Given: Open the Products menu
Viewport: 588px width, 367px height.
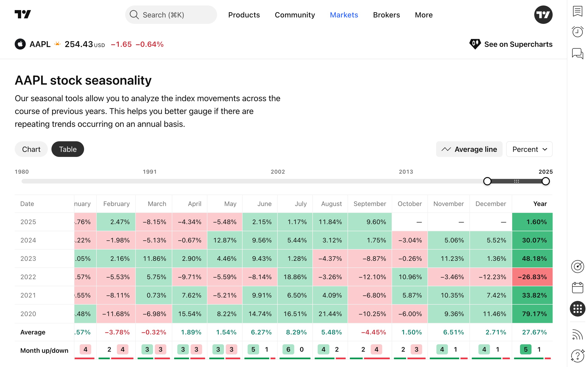Looking at the screenshot, I should pos(244,15).
